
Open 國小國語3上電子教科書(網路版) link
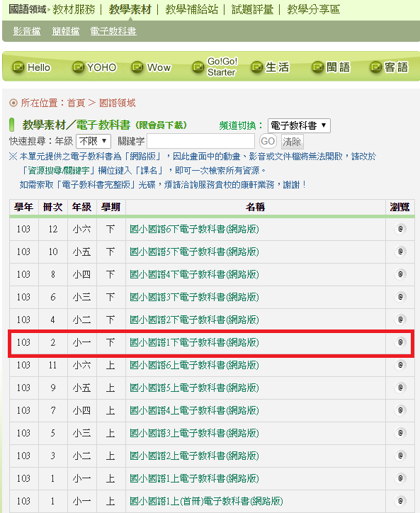(194, 433)
